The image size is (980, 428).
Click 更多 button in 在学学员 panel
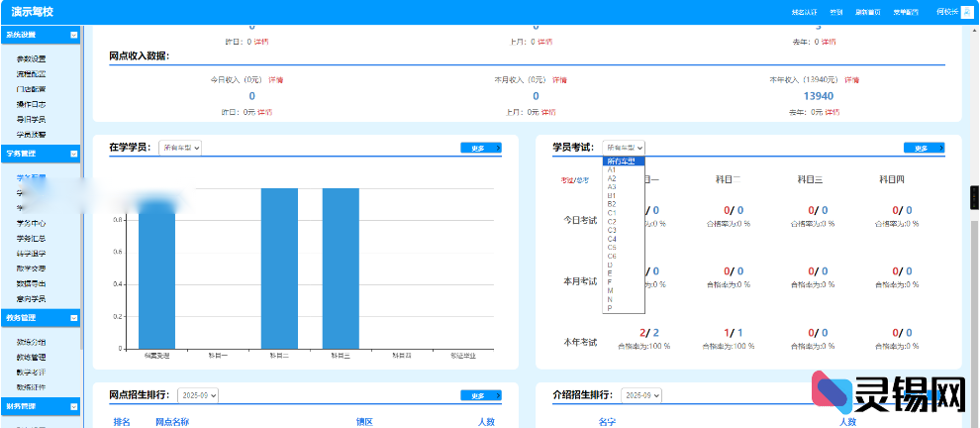coord(481,148)
